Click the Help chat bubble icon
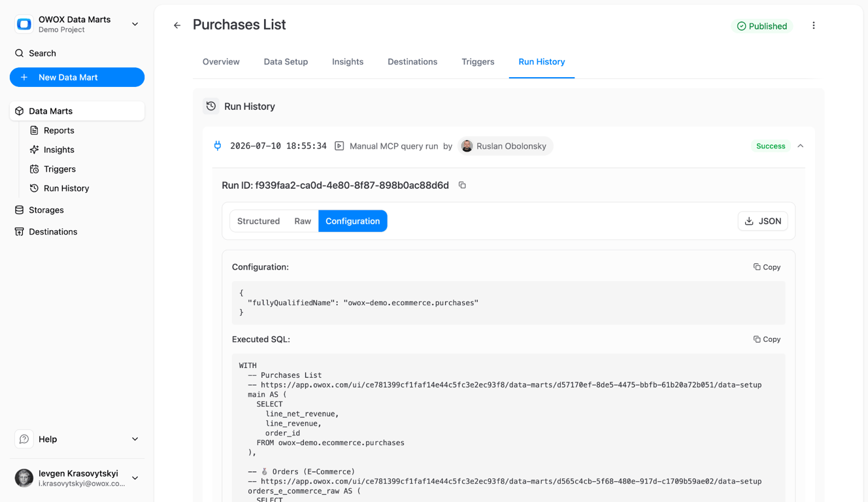Image resolution: width=868 pixels, height=502 pixels. click(x=24, y=439)
